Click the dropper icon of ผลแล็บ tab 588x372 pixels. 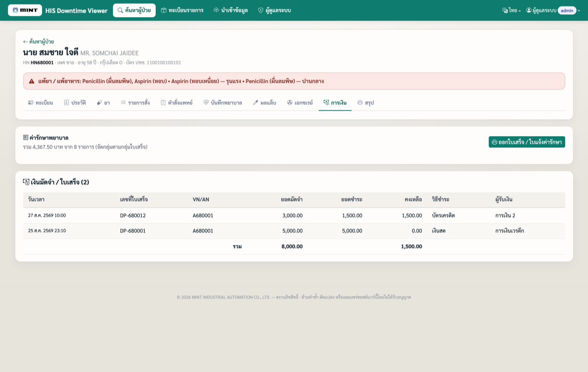point(255,102)
